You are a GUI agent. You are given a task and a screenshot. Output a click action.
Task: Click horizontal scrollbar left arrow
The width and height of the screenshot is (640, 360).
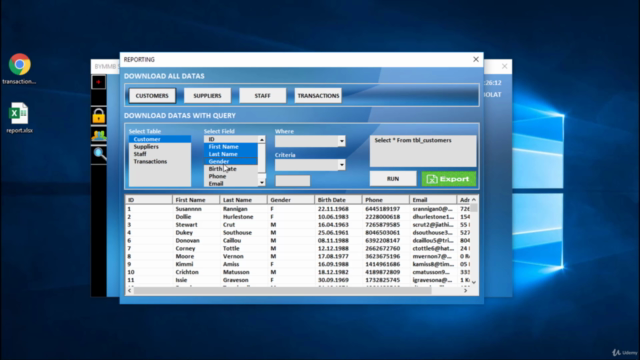[129, 291]
